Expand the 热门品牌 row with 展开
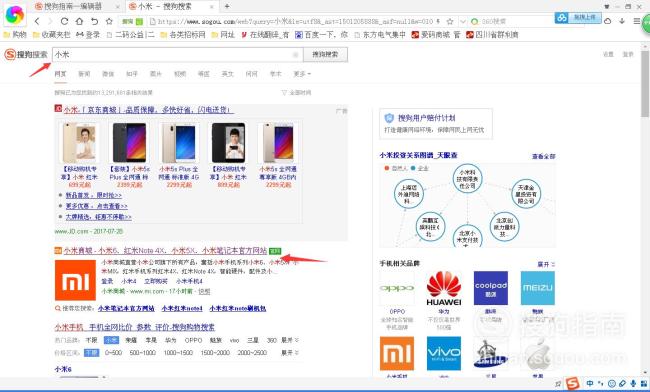650x392 pixels. pos(290,340)
